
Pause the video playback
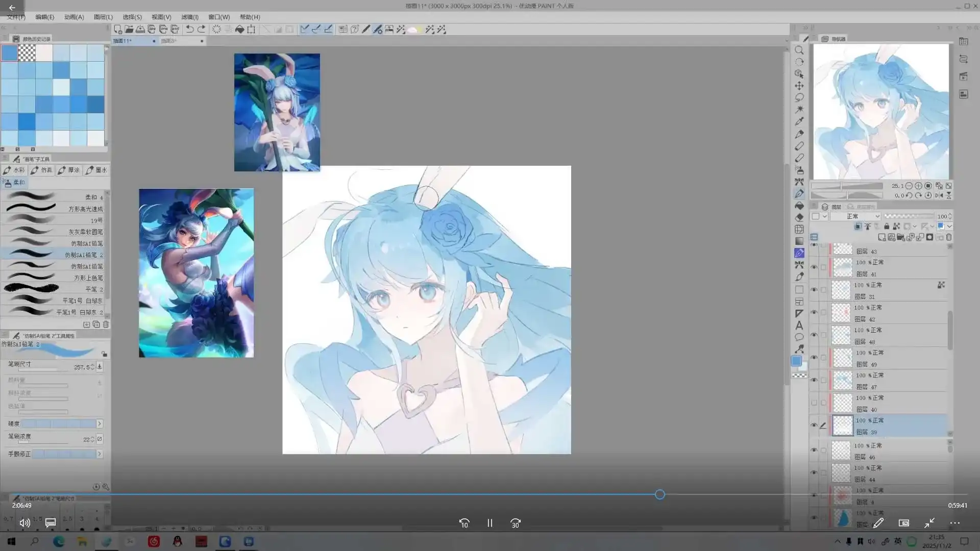(489, 523)
